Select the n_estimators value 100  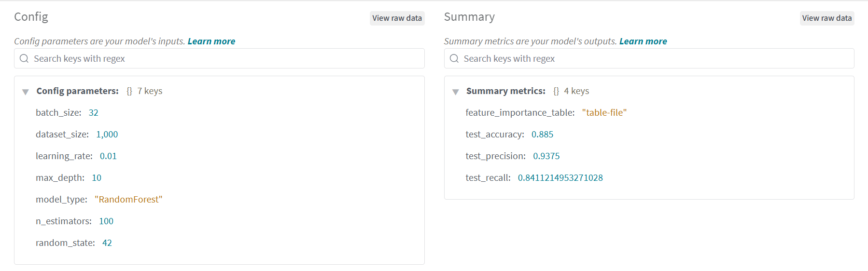click(x=106, y=221)
